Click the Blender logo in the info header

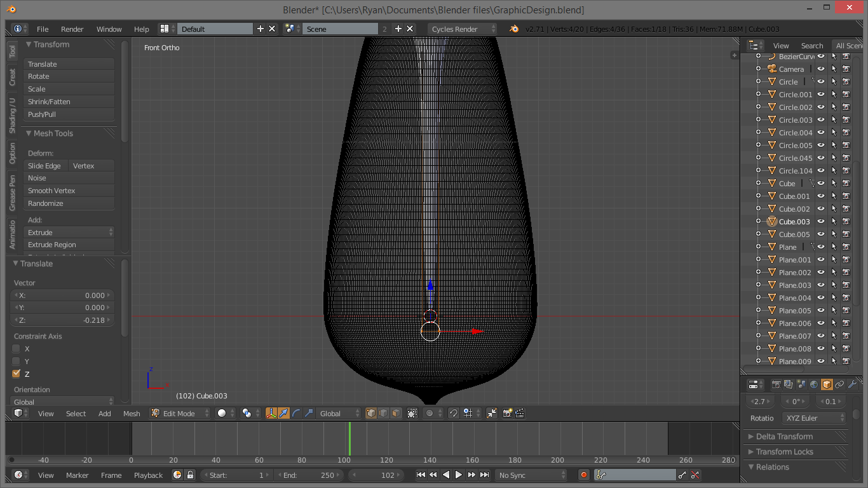pyautogui.click(x=514, y=29)
